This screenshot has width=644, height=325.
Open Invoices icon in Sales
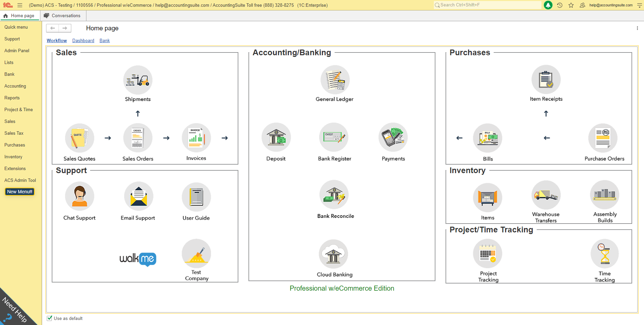point(196,138)
